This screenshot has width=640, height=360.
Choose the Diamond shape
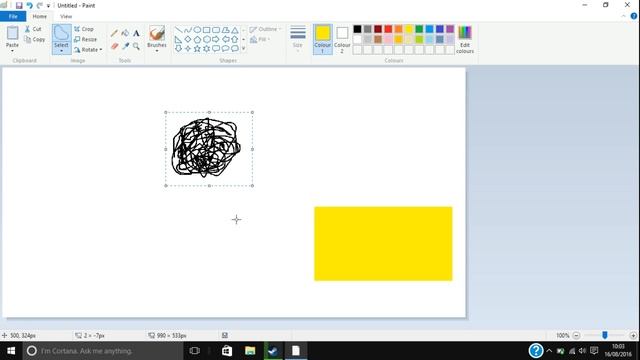pos(188,40)
